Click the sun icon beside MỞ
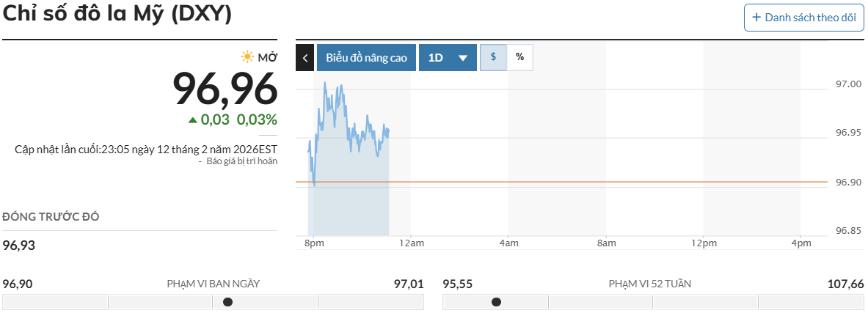This screenshot has width=868, height=313. pyautogui.click(x=247, y=57)
